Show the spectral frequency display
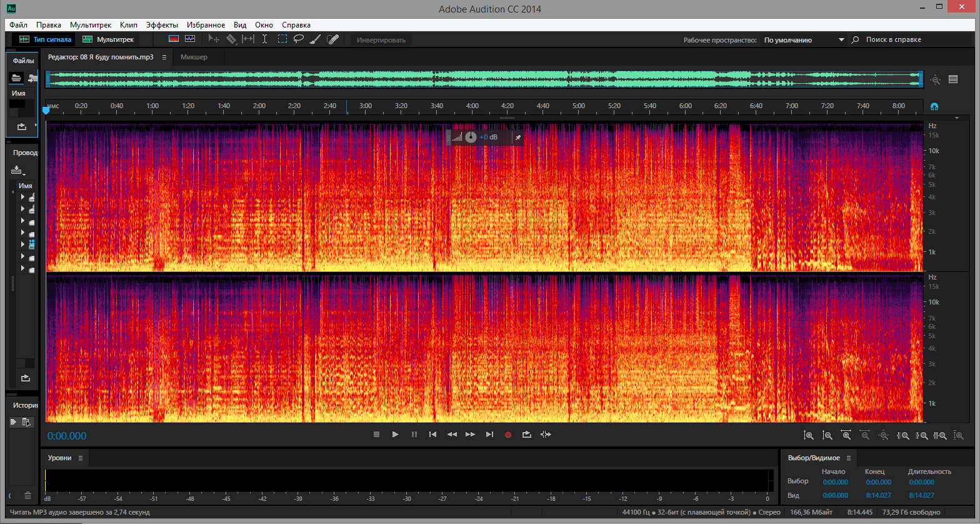 coord(174,39)
